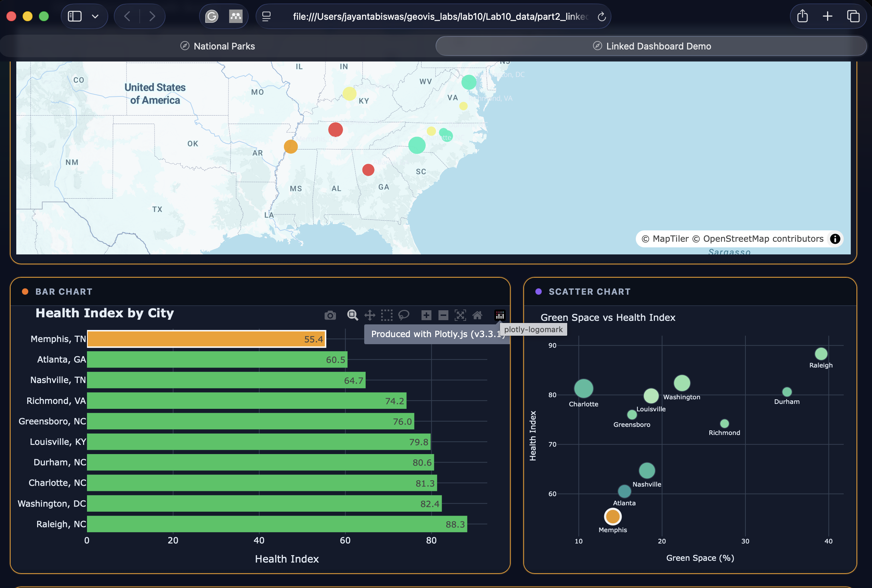Click OpenStreetMap contributors link
872x588 pixels.
pyautogui.click(x=757, y=239)
